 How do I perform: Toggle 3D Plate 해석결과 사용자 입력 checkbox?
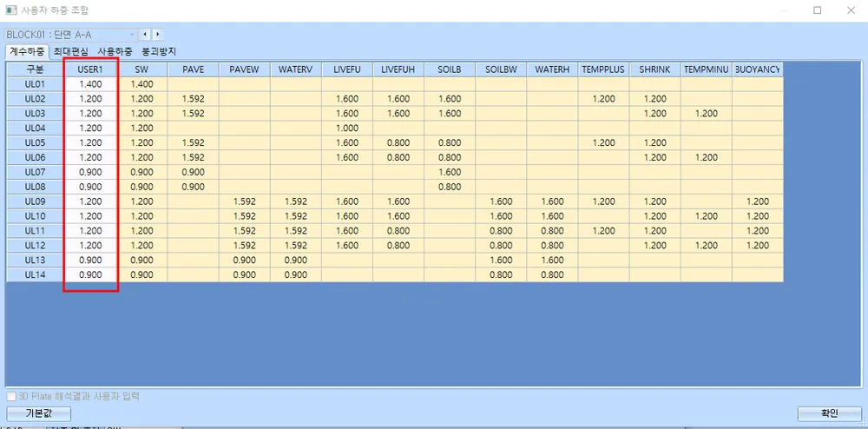tap(11, 396)
